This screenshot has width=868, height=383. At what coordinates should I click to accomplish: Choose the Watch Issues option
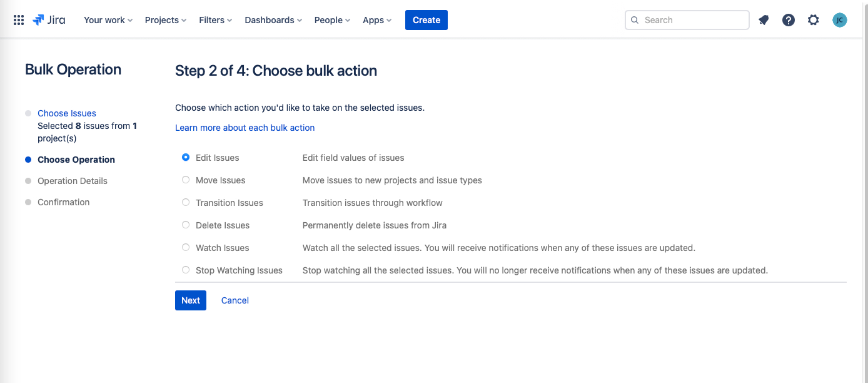click(x=186, y=248)
